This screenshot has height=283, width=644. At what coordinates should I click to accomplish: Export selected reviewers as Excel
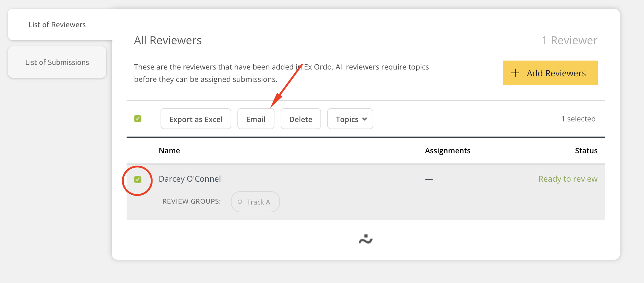[x=196, y=119]
